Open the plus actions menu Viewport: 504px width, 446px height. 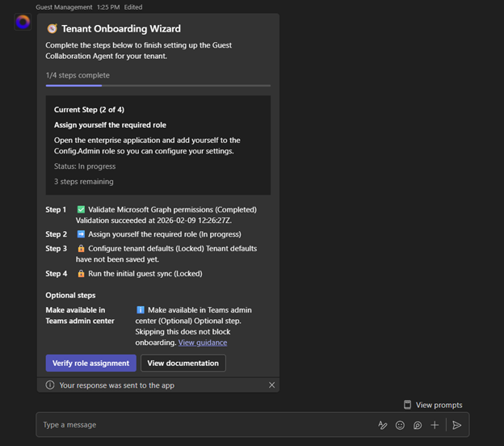(435, 425)
